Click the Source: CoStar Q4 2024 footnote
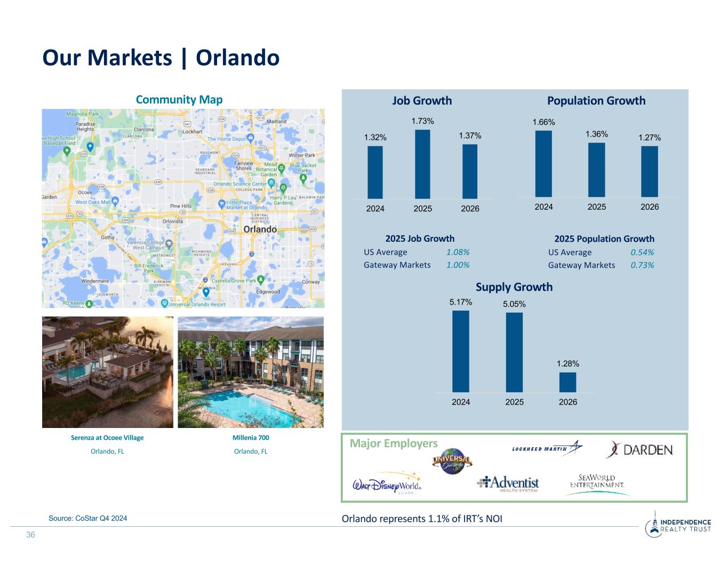Image resolution: width=728 pixels, height=563 pixels. 88,518
